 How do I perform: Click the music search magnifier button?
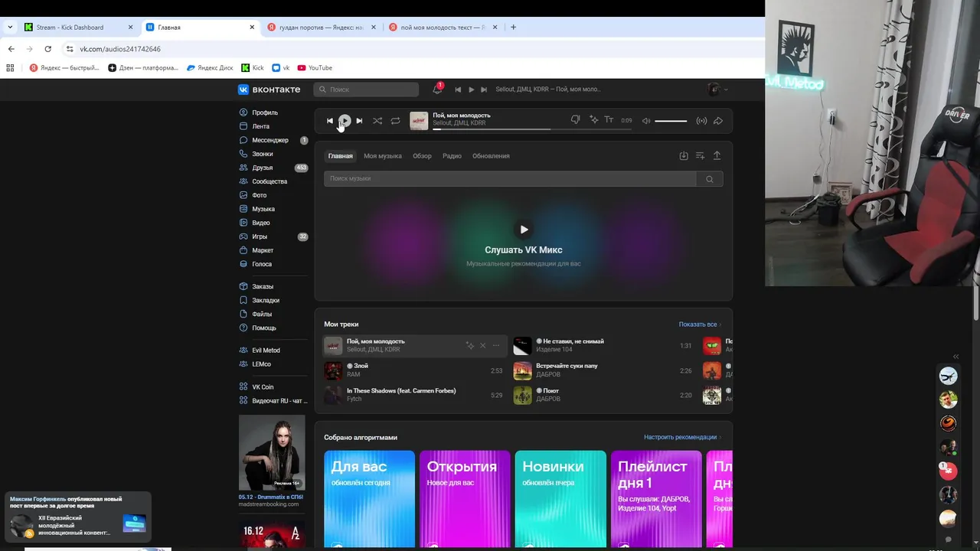point(710,179)
